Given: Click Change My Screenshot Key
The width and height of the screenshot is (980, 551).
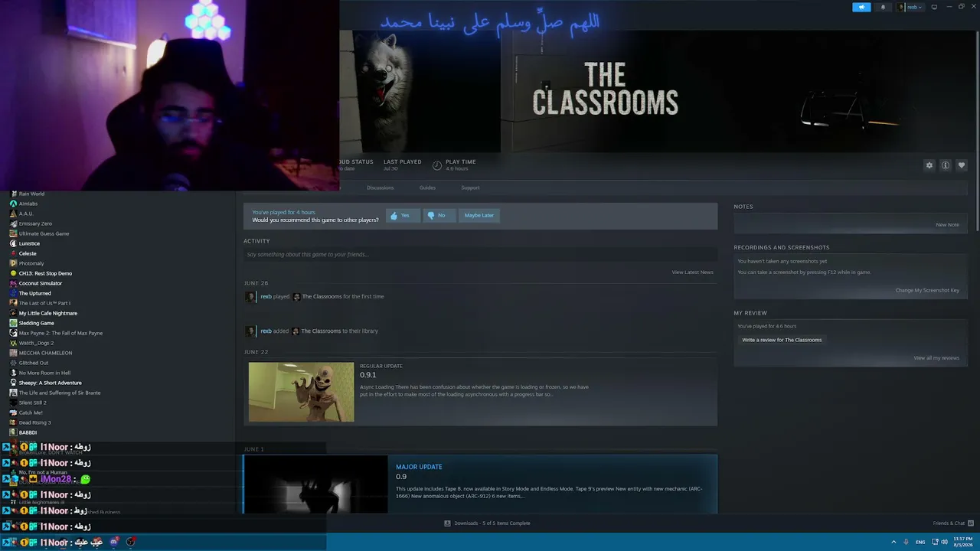Looking at the screenshot, I should tap(927, 291).
